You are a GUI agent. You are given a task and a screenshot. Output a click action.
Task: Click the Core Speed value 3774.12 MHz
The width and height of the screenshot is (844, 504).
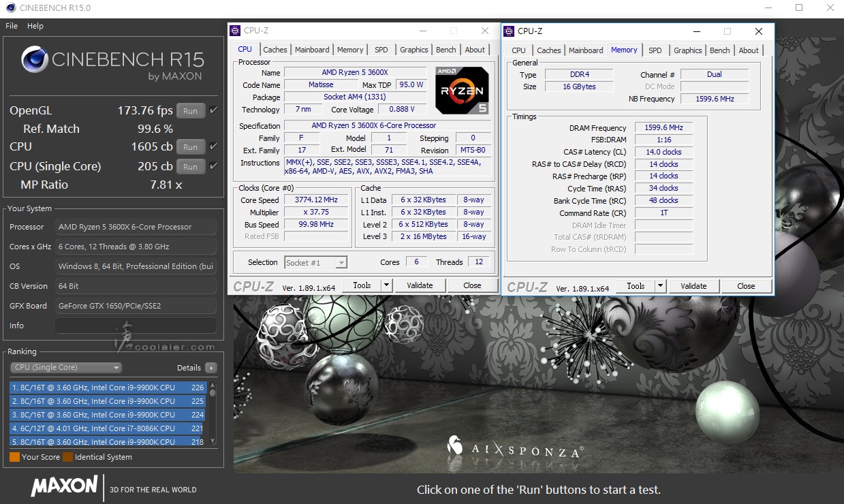316,200
